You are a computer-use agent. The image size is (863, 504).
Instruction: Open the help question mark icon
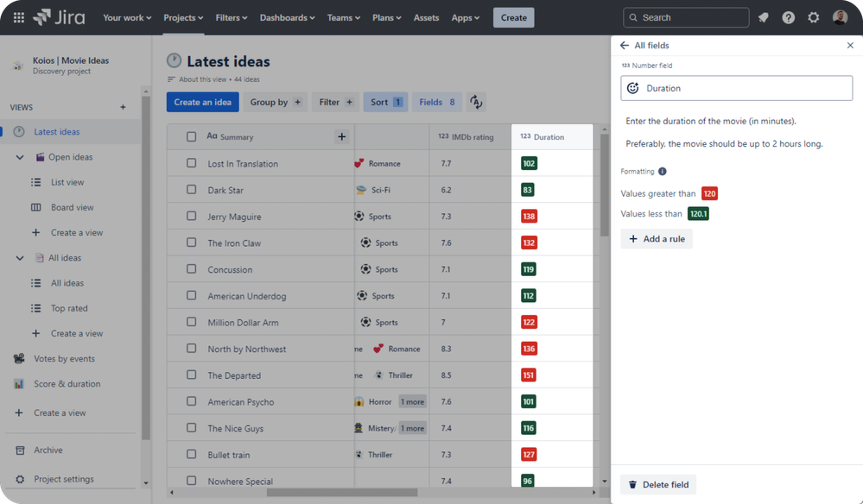[x=788, y=17]
